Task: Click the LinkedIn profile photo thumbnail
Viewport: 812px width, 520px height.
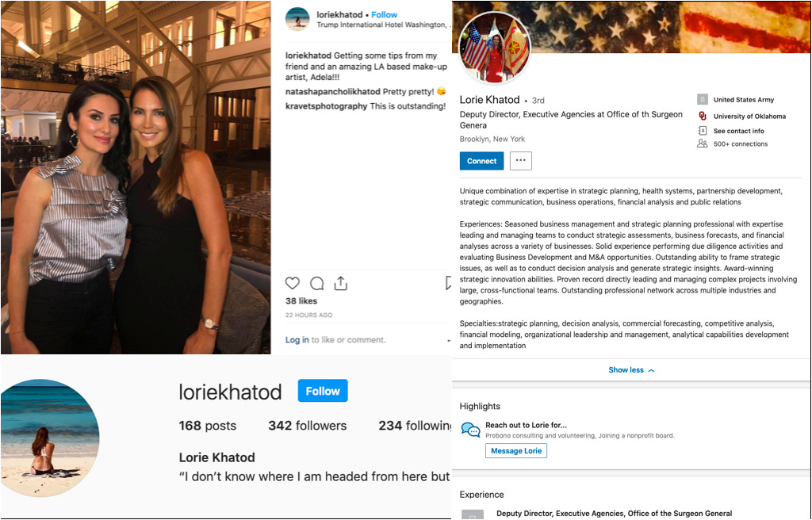Action: click(x=495, y=48)
